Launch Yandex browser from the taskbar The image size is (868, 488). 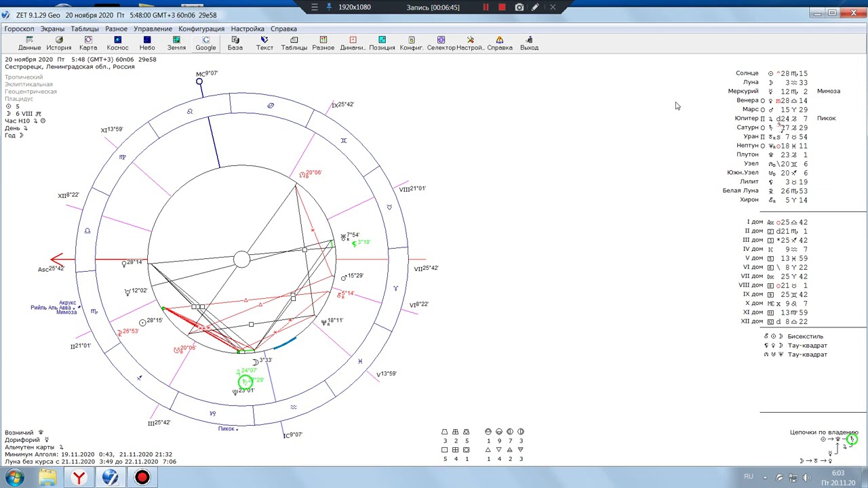point(79,477)
